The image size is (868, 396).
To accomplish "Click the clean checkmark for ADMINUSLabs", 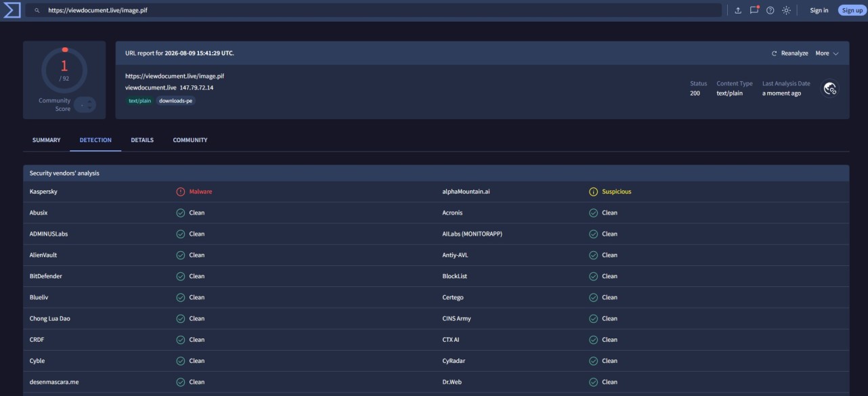I will tap(180, 234).
